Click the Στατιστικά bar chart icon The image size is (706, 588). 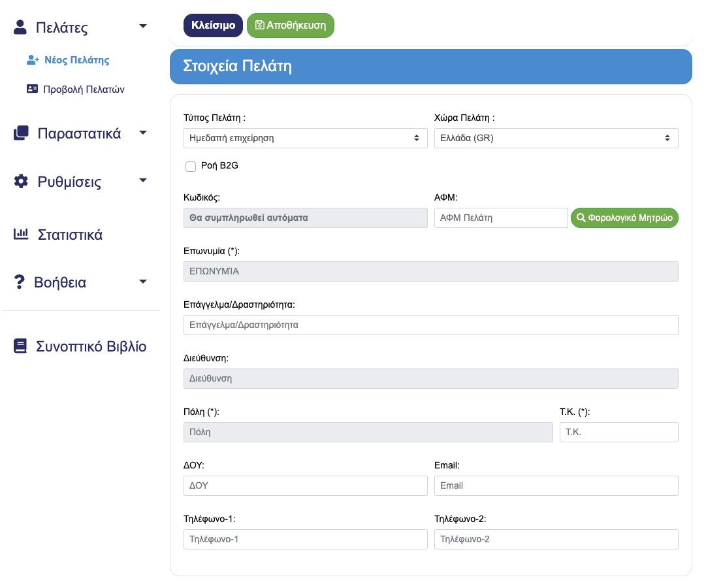click(x=21, y=234)
